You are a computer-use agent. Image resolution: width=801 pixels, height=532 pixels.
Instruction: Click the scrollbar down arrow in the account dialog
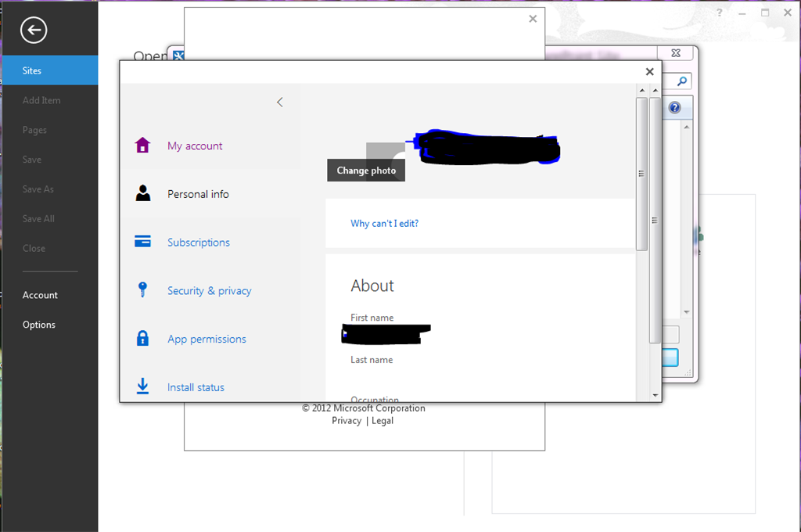(x=656, y=396)
